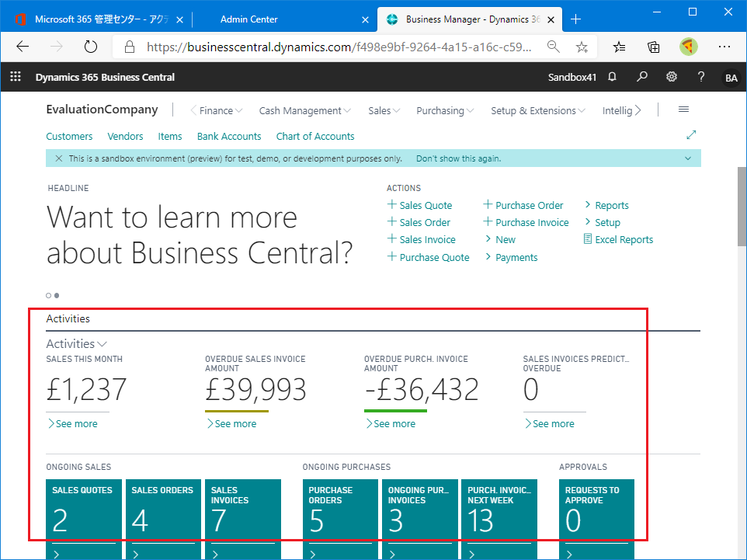This screenshot has height=560, width=747.
Task: Create a new Purchase Invoice
Action: pos(526,223)
